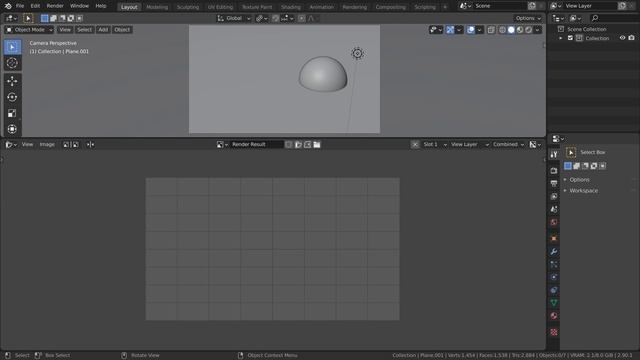The image size is (640, 360).
Task: Select the Cursor tool
Action: 12,63
